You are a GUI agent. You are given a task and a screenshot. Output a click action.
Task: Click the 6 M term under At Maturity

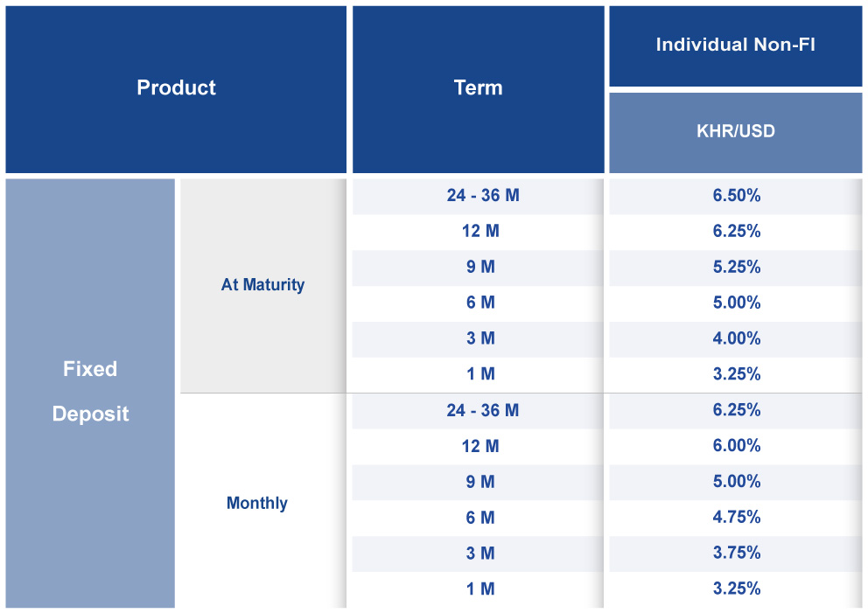(x=480, y=303)
